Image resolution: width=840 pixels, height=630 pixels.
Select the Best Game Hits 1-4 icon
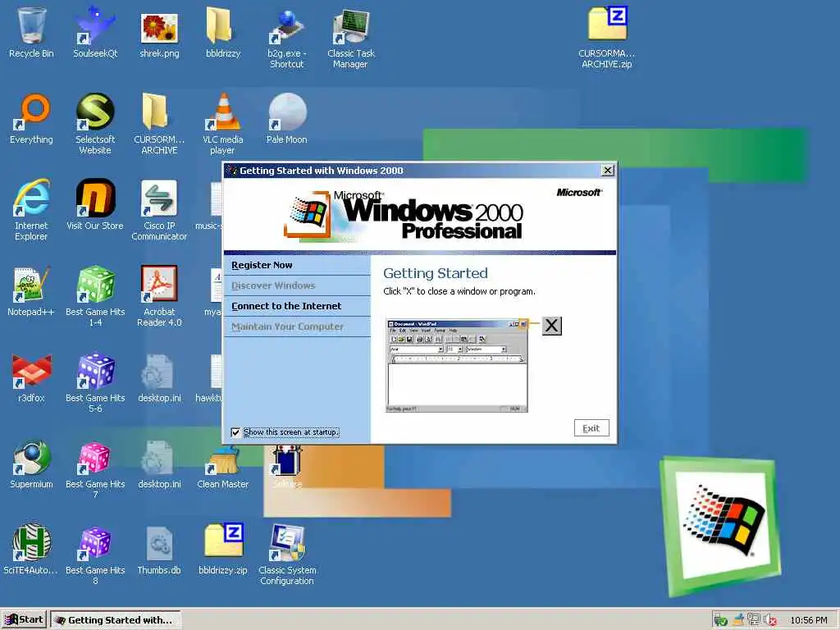tap(95, 284)
